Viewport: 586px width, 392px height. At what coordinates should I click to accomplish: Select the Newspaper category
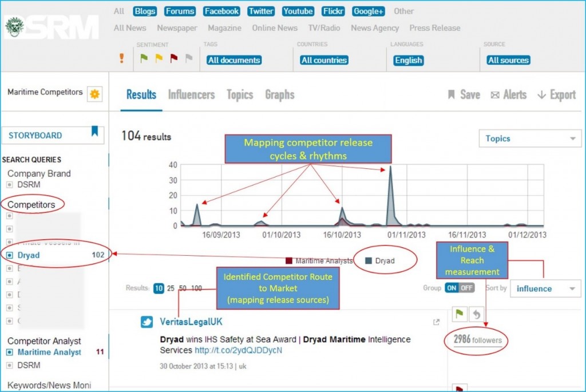[x=177, y=28]
